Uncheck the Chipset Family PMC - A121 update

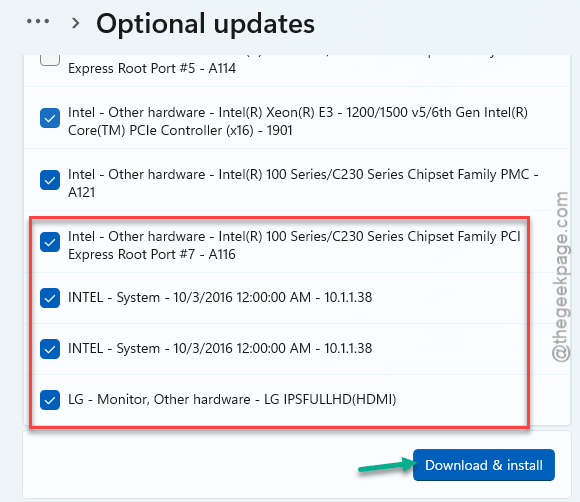[50, 180]
